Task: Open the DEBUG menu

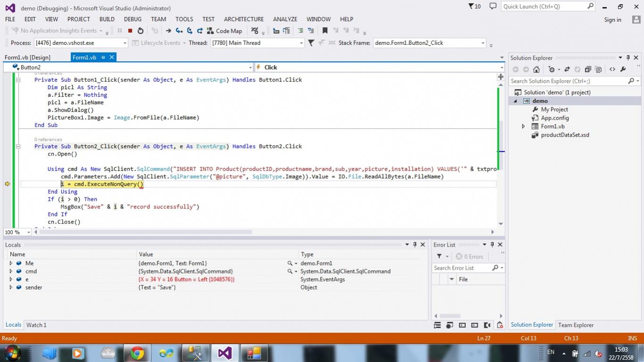Action: coord(132,19)
